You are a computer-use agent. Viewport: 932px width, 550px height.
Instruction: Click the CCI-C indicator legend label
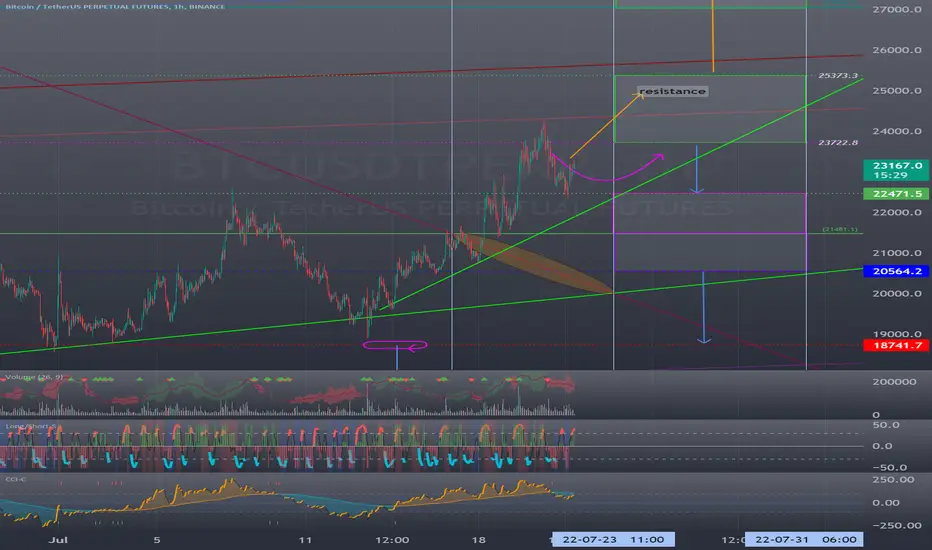[15, 479]
